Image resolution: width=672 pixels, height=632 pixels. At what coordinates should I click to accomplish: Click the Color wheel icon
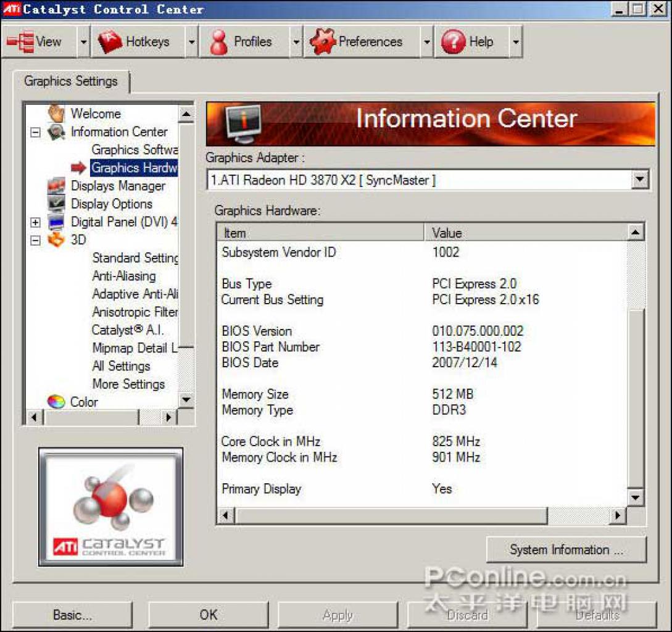(56, 402)
